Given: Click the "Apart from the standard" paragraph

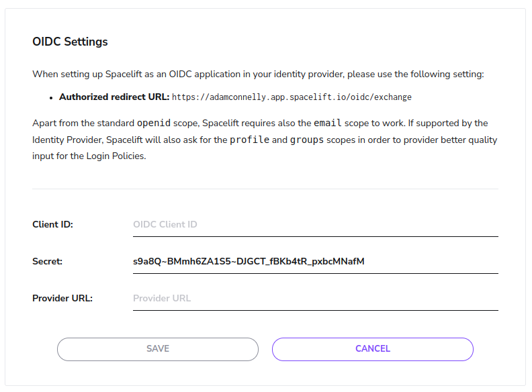Looking at the screenshot, I should click(84, 124).
